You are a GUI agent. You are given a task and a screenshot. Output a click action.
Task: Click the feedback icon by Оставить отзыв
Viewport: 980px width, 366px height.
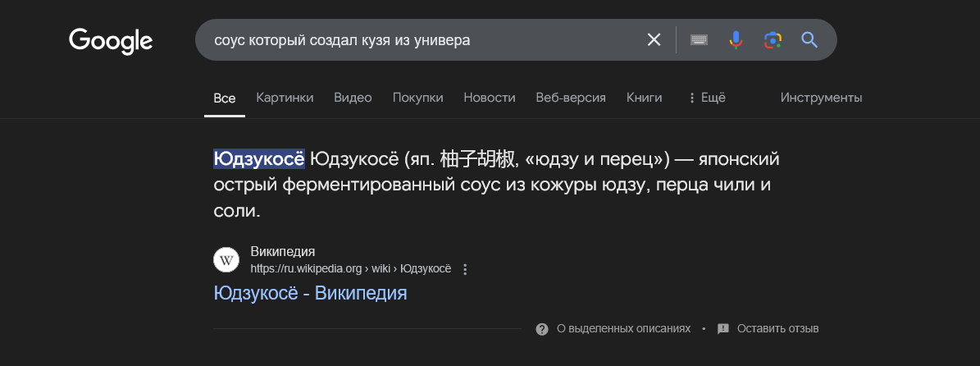(723, 328)
